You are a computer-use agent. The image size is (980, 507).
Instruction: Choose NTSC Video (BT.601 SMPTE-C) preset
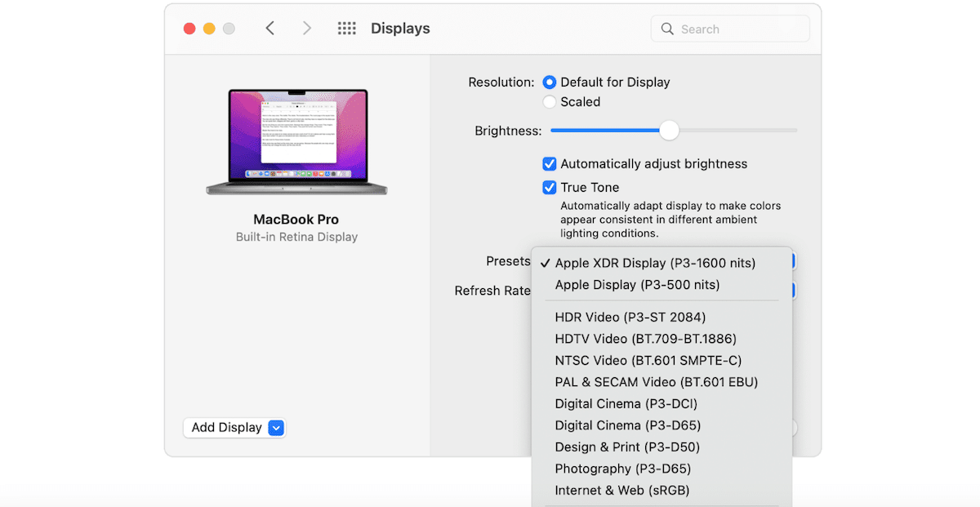[661, 360]
